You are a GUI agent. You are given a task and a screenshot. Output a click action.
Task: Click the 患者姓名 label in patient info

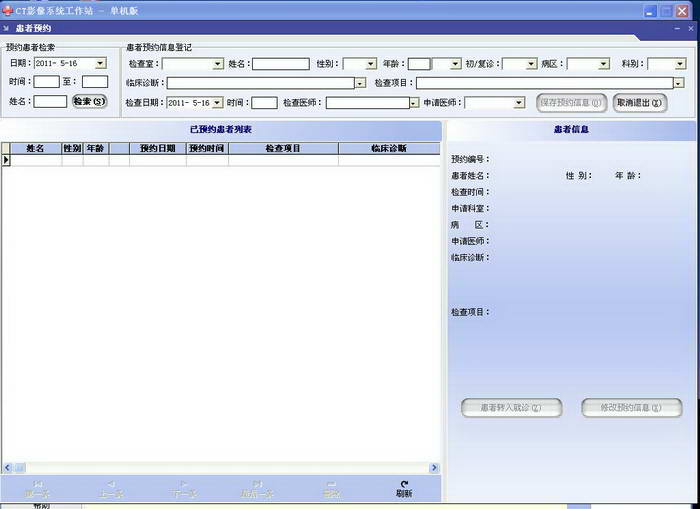coord(470,176)
